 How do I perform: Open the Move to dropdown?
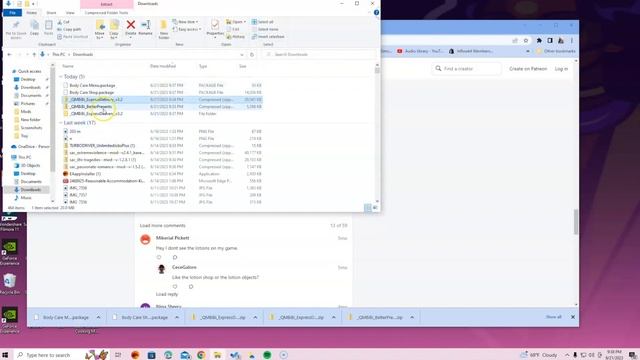(100, 35)
